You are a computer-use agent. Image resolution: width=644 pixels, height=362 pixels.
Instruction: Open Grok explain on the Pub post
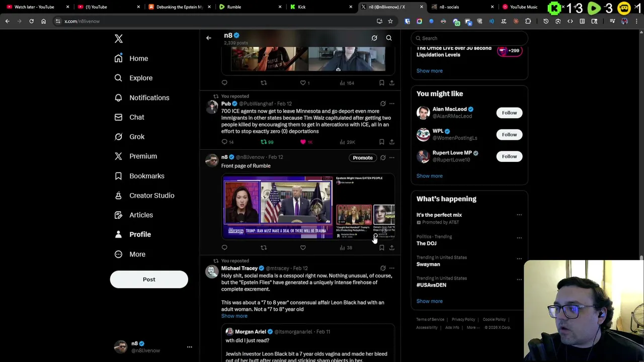383,104
